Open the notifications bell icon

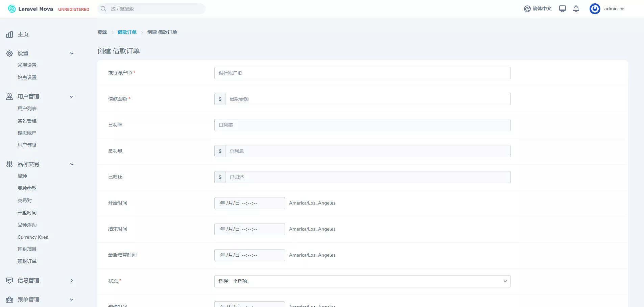pyautogui.click(x=576, y=9)
